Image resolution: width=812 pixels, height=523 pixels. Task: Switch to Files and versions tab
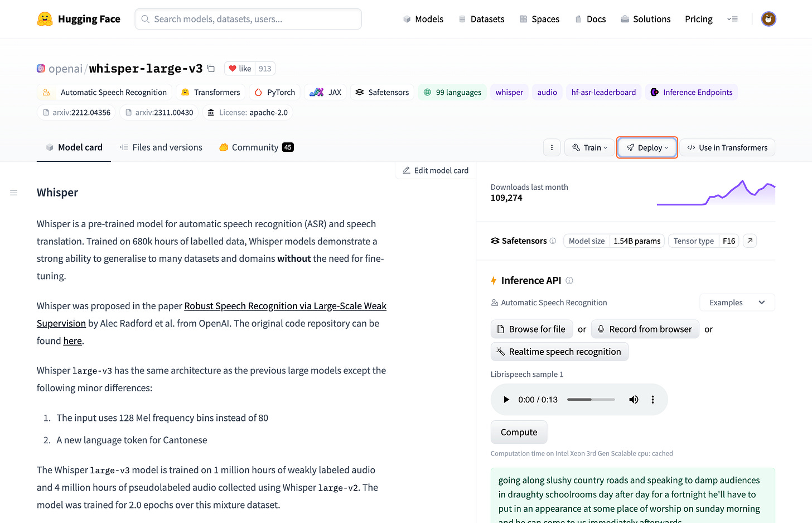(161, 147)
